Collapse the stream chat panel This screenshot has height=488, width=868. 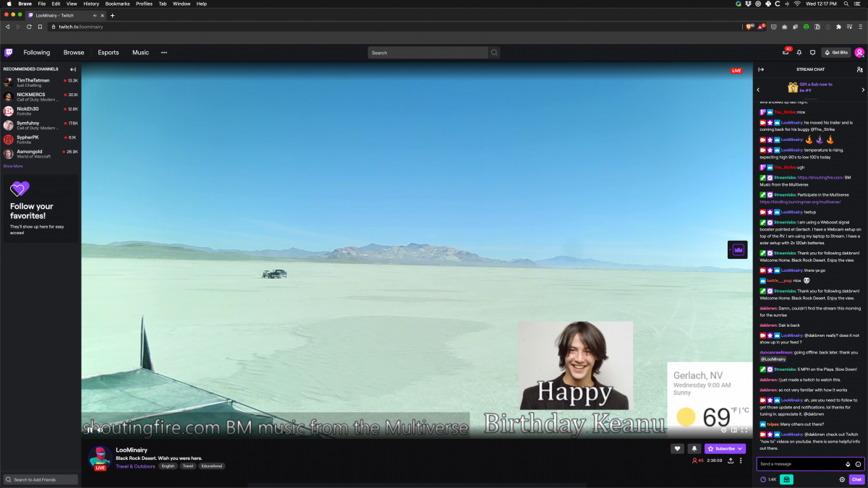[x=761, y=69]
